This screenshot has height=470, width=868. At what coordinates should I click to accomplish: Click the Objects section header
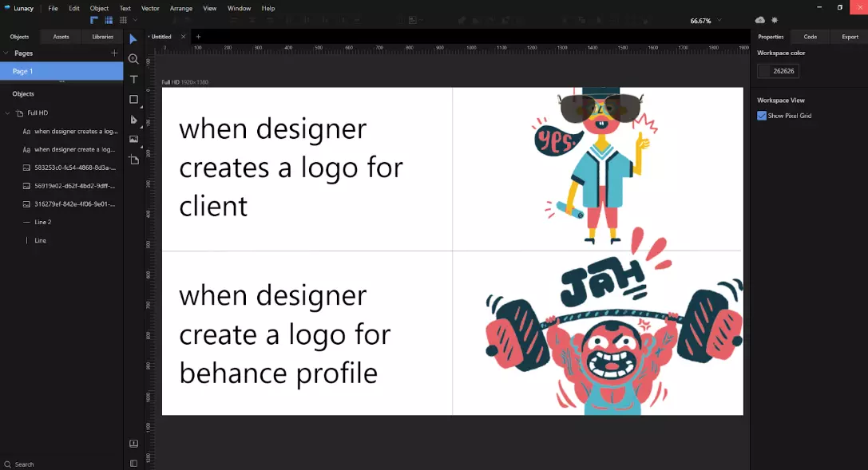[23, 94]
